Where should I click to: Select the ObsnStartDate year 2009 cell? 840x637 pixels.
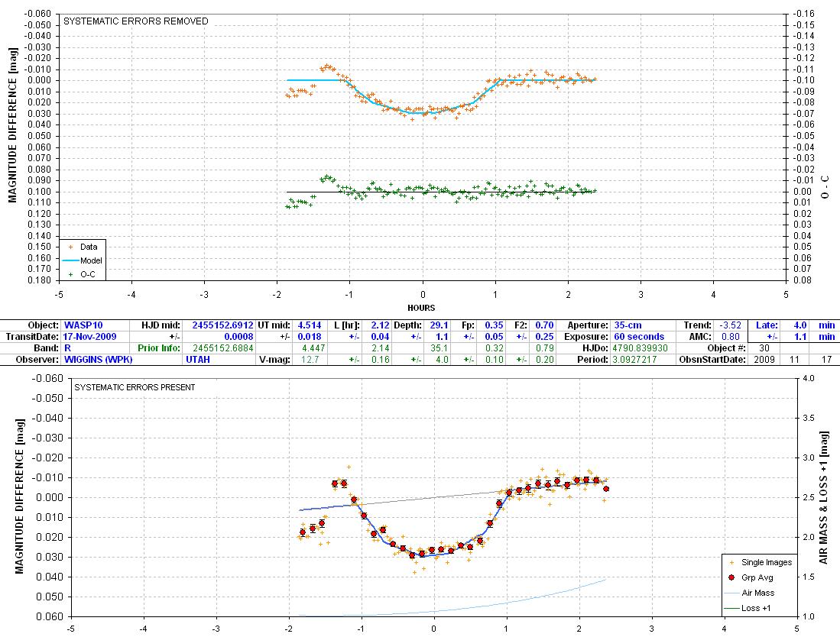click(x=764, y=359)
